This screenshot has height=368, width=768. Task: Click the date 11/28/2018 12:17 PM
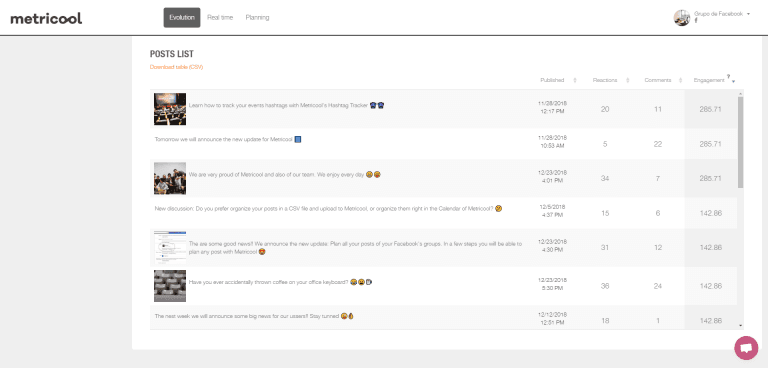[x=552, y=107]
